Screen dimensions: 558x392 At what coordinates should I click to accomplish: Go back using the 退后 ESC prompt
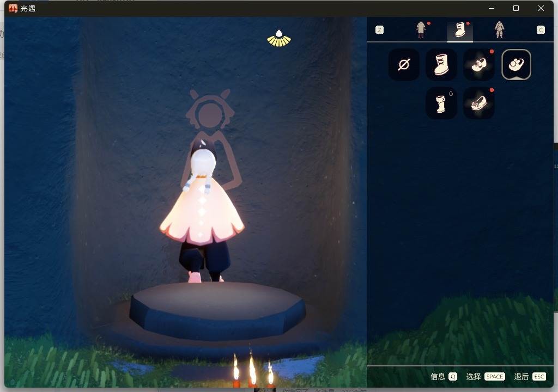click(x=530, y=377)
